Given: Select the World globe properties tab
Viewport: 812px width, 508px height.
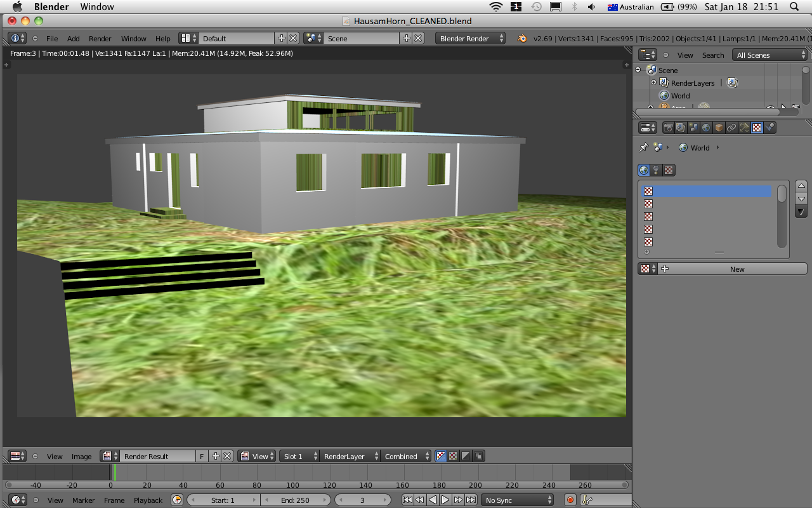Looking at the screenshot, I should click(706, 128).
